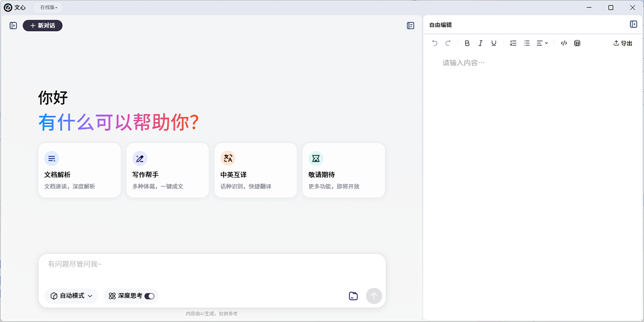The image size is (644, 322).
Task: Insert a bulleted unordered list
Action: pos(526,43)
